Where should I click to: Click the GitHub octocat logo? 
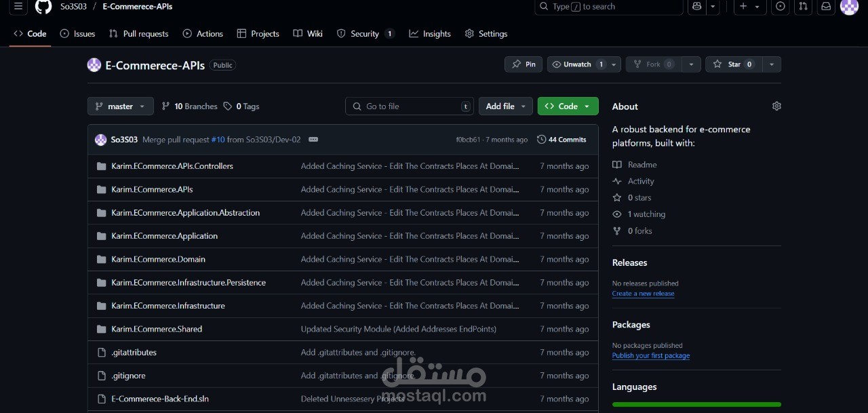(x=43, y=6)
